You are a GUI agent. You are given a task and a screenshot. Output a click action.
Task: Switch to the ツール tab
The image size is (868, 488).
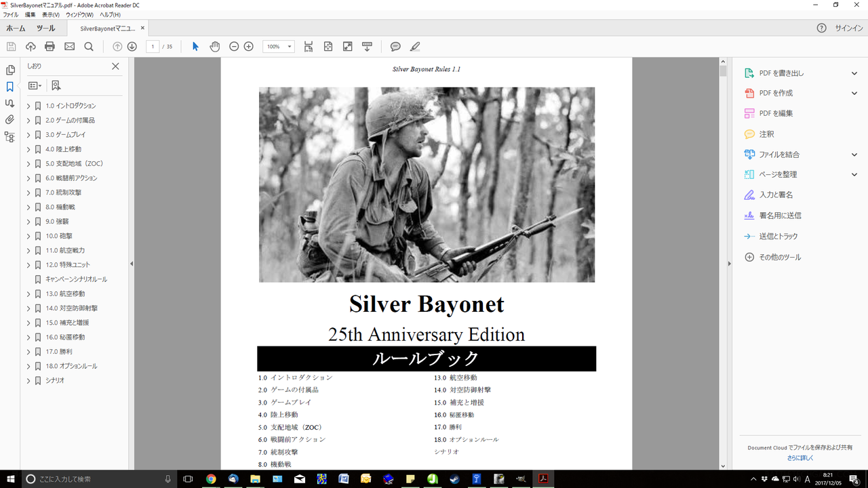(46, 28)
